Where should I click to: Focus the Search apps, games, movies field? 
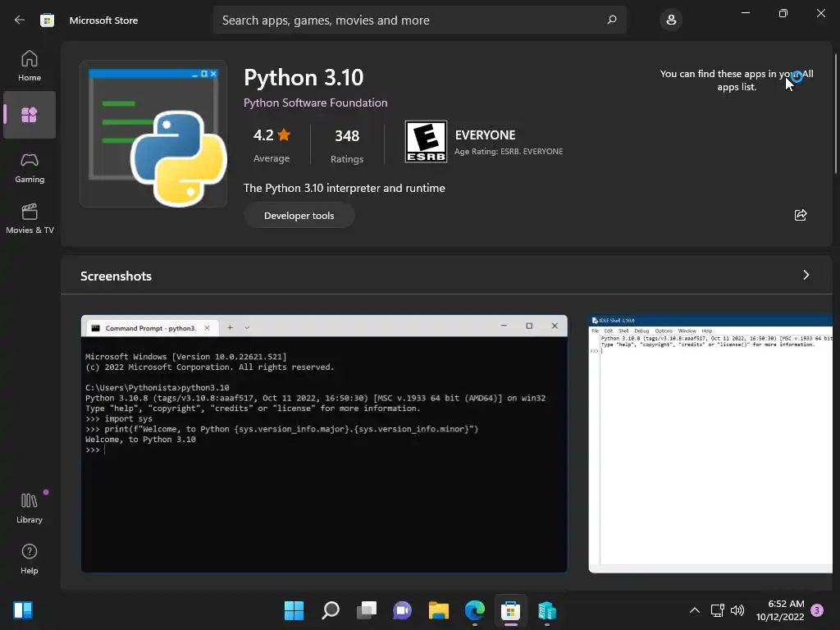click(x=419, y=20)
